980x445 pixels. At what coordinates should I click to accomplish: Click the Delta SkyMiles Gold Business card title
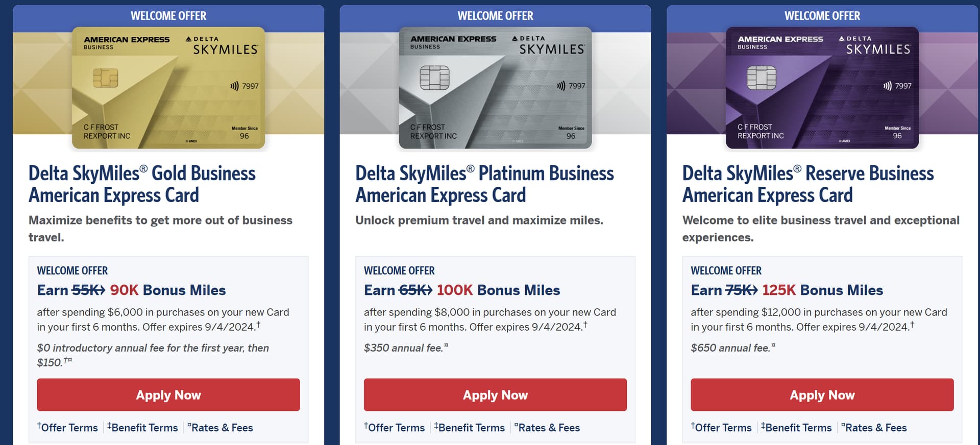pos(142,184)
